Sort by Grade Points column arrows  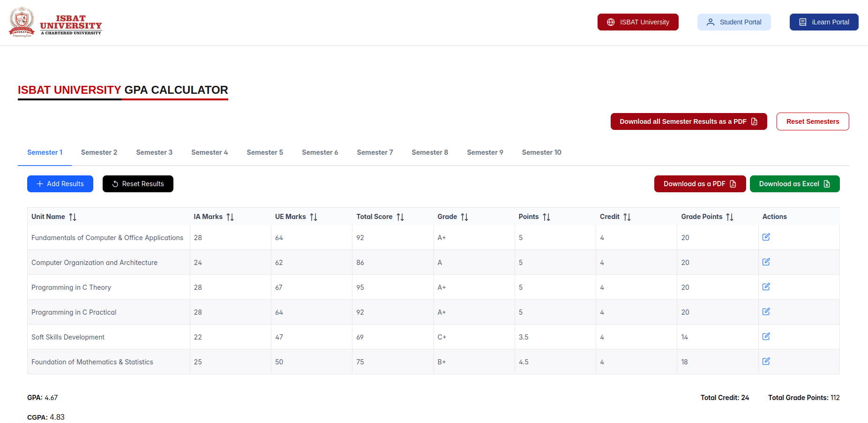pyautogui.click(x=730, y=217)
